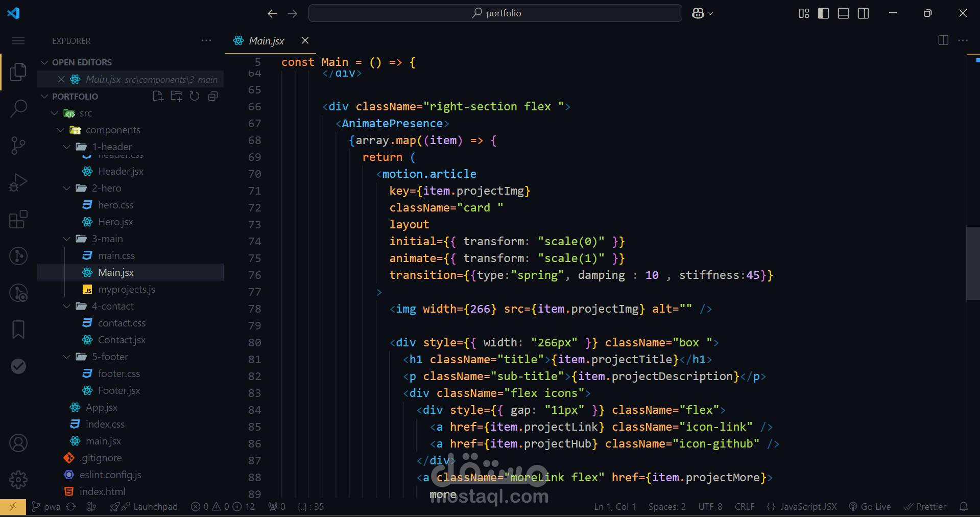The height and width of the screenshot is (517, 980).
Task: Click Launchpad in status bar
Action: (144, 507)
